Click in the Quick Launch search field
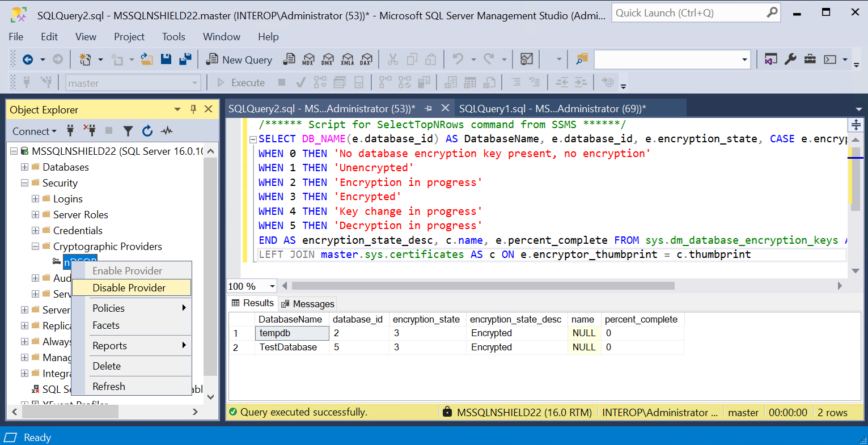 688,12
